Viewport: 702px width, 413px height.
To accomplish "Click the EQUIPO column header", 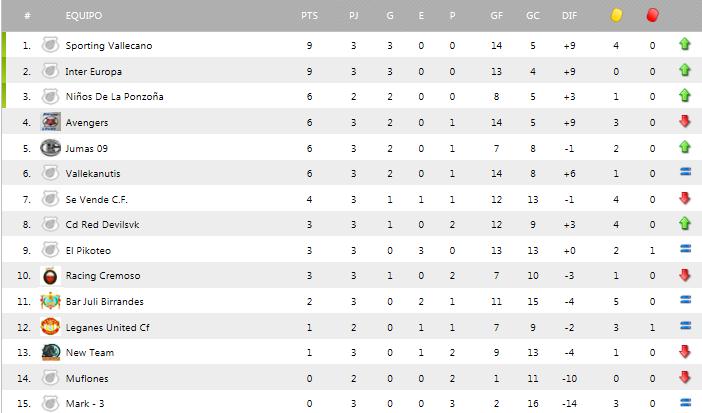I will [x=83, y=17].
